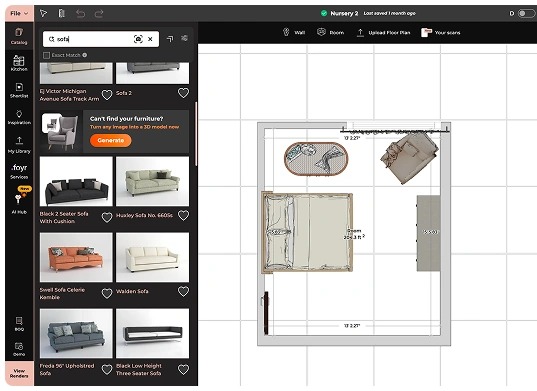Click the Sofa 2 name label
The image size is (537, 391).
coord(124,93)
